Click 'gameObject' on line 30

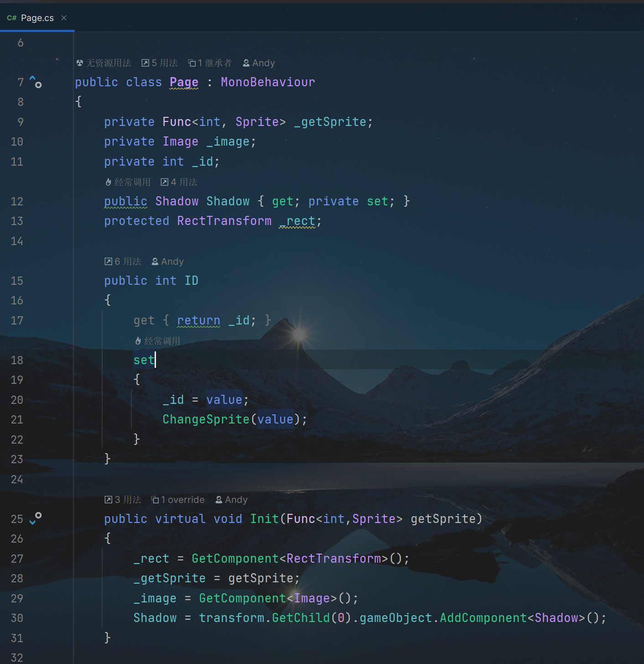point(396,618)
